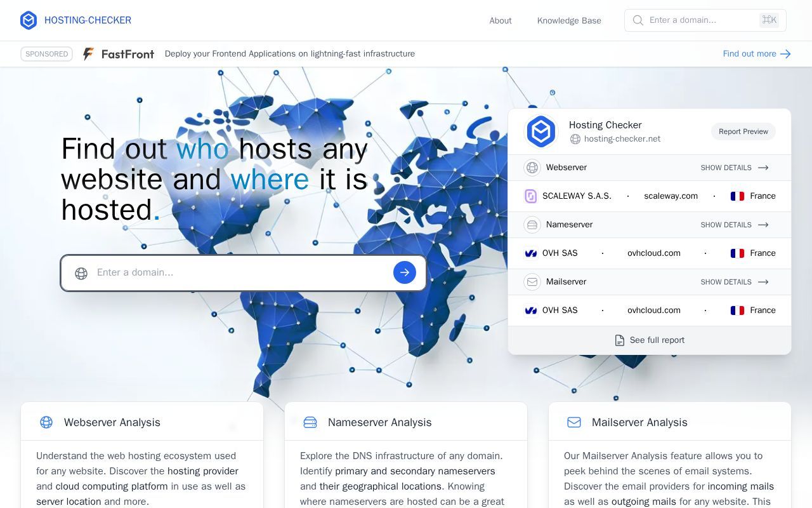The height and width of the screenshot is (508, 812).
Task: Click Hosting Checker logo in report preview
Action: pos(541,131)
